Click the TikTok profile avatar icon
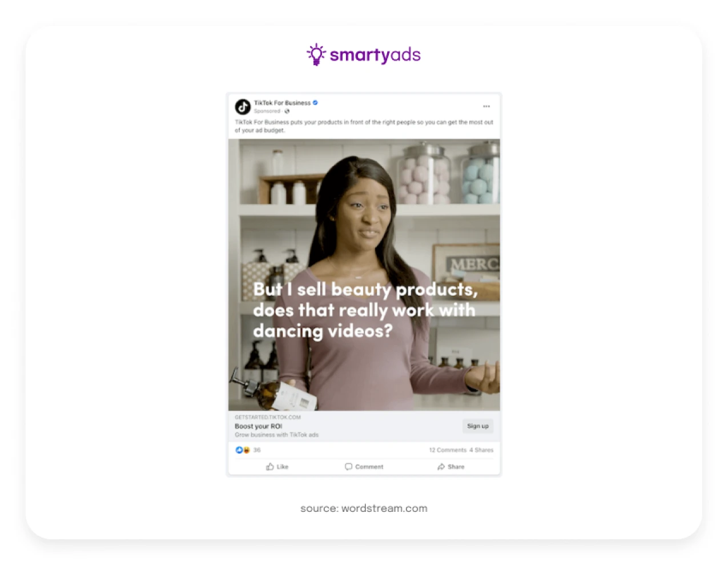Image resolution: width=728 pixels, height=565 pixels. [x=243, y=107]
